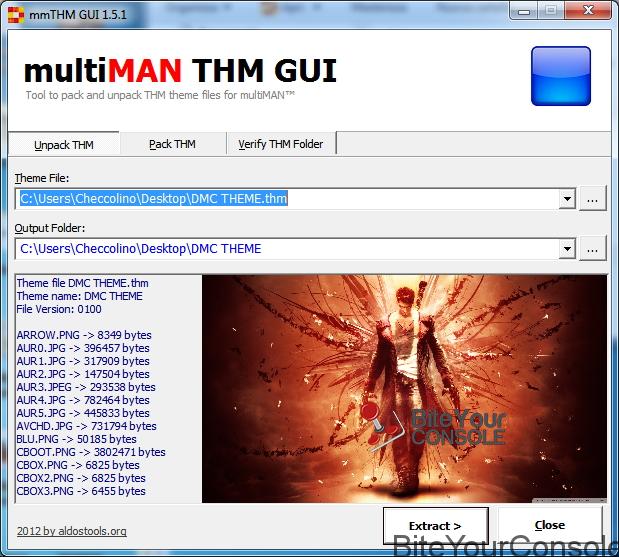This screenshot has height=557, width=619.
Task: Open the 2012 by aldostools.org link
Action: coord(71,531)
